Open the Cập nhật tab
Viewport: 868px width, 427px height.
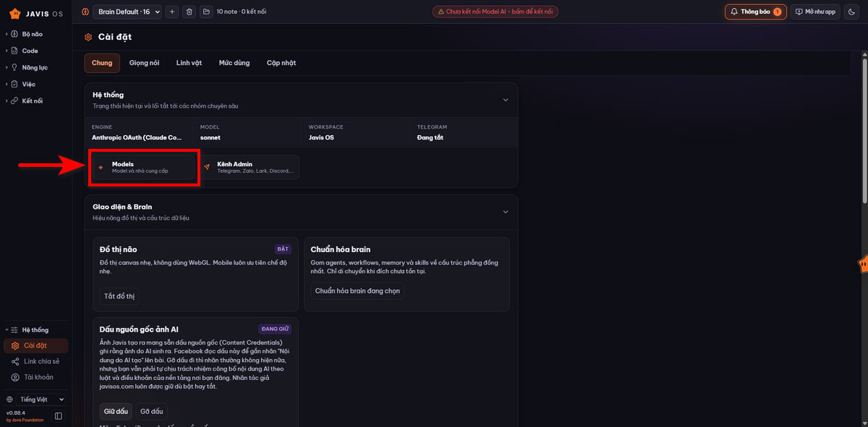tap(281, 63)
